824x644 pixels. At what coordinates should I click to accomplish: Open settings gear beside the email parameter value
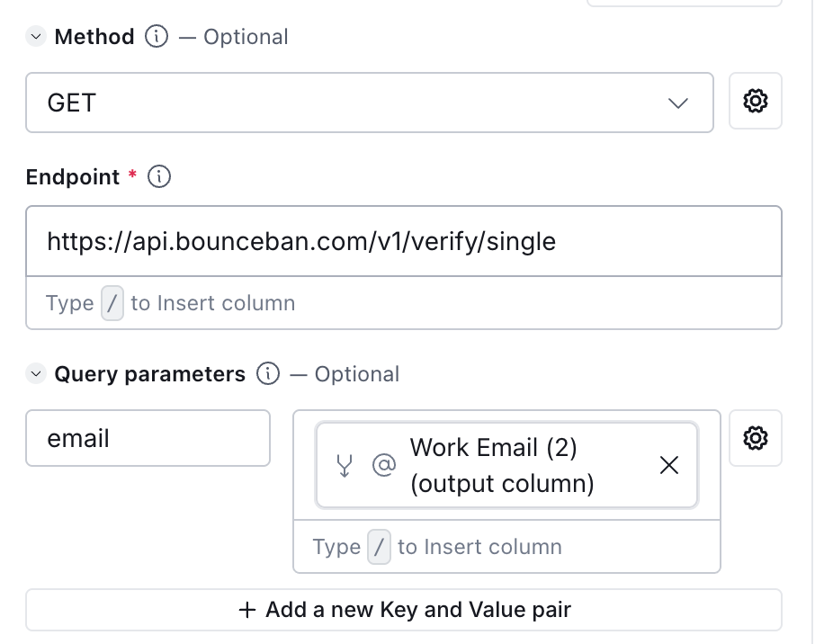(755, 438)
